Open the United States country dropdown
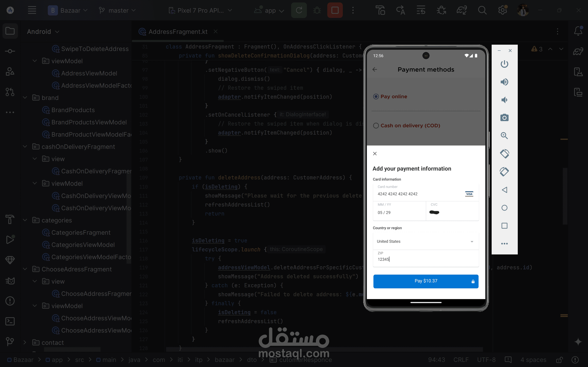This screenshot has height=367, width=588. (x=425, y=241)
